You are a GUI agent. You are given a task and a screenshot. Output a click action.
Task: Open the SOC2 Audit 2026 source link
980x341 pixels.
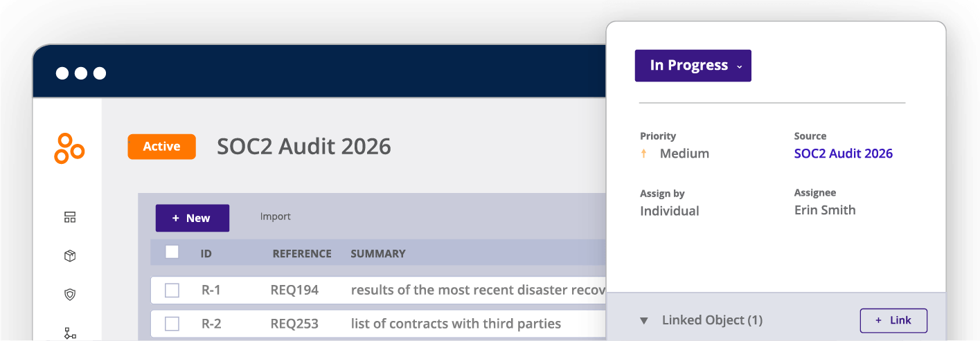[x=843, y=154]
